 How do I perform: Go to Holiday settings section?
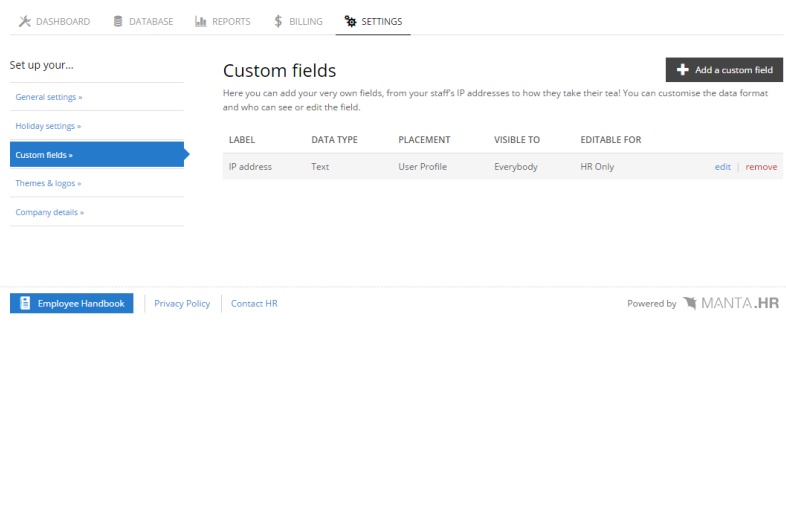tap(48, 126)
